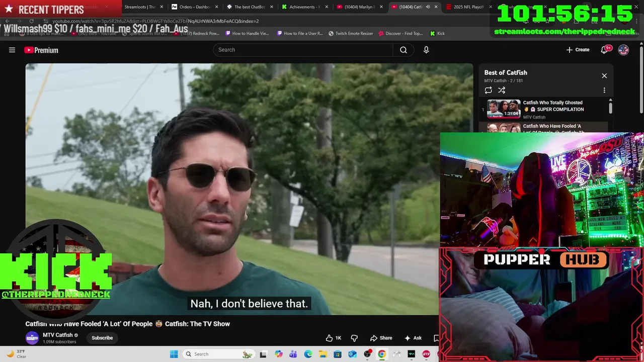The image size is (644, 362).
Task: Open the Discover - Find Top... bookmark
Action: click(400, 34)
